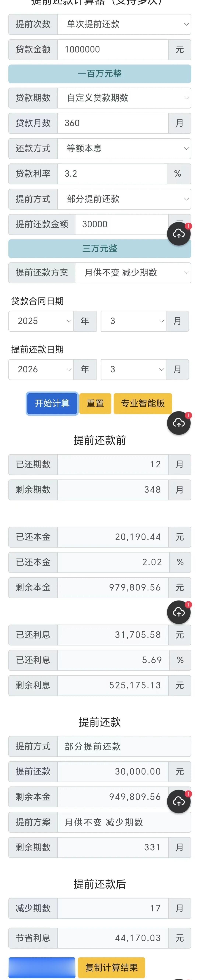199x980 pixels.
Task: Expand 提前方式 dropdown in the input form
Action: tap(124, 199)
